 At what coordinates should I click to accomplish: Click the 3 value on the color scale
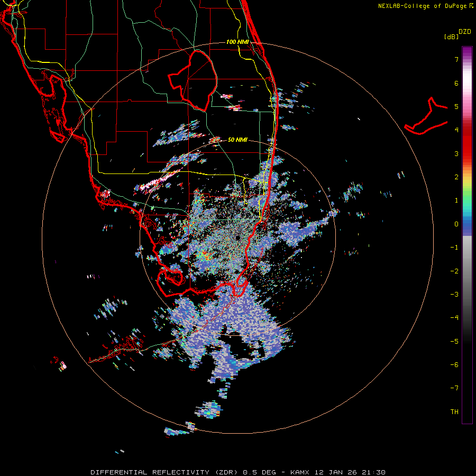[x=456, y=153]
